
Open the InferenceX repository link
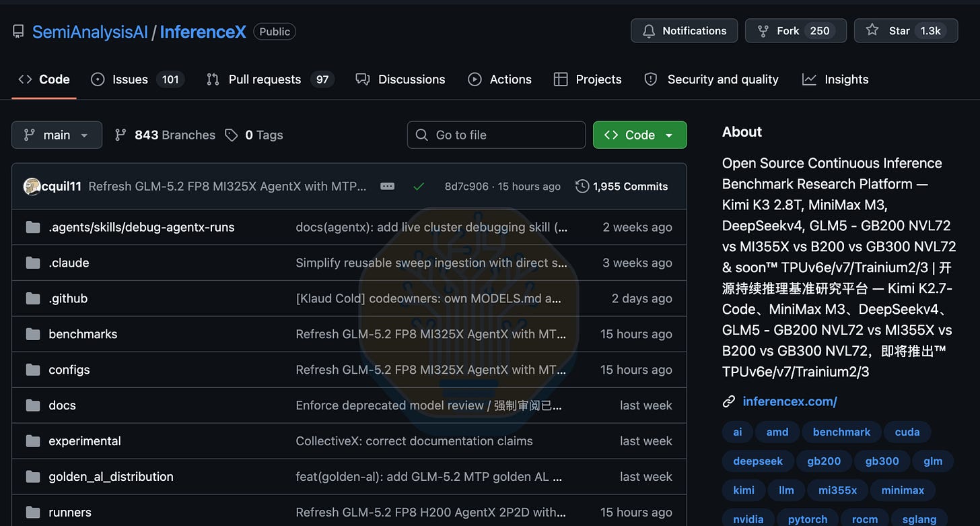click(203, 32)
